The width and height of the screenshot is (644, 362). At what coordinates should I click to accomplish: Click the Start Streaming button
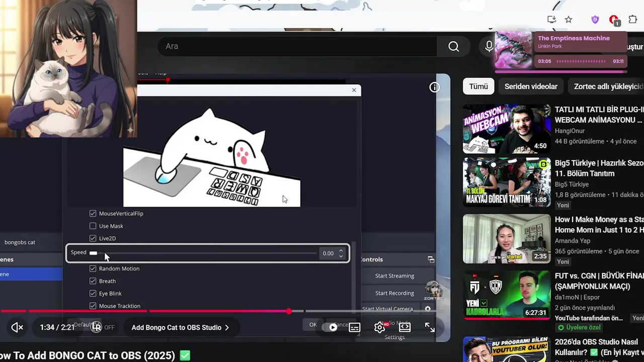tap(394, 276)
